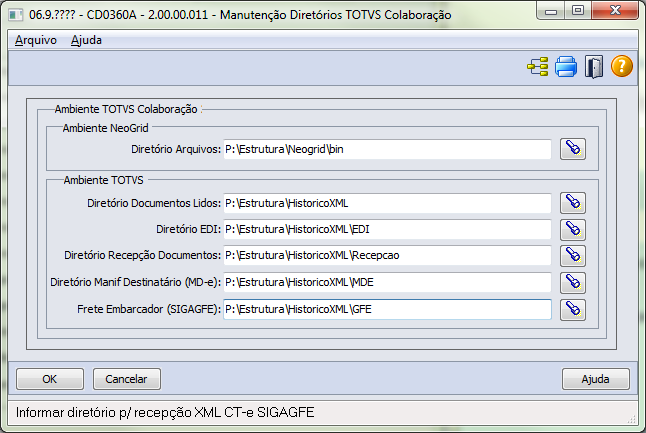Screen dimensions: 646x433
Task: Click the 'Diretório Documentos Lidos:' label
Action: pyautogui.click(x=154, y=203)
